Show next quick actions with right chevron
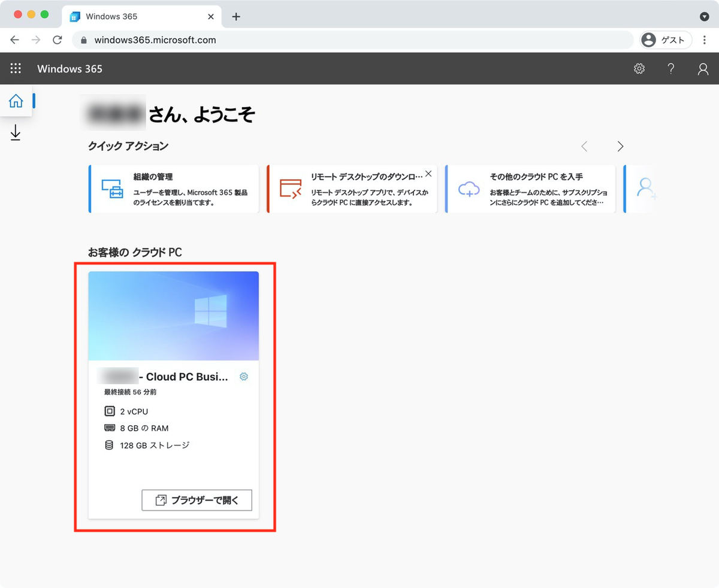The height and width of the screenshot is (588, 719). pos(620,146)
